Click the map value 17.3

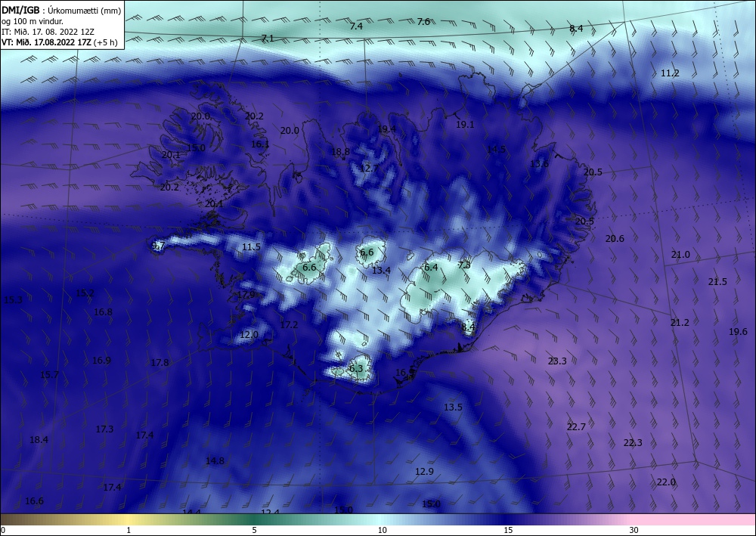[x=104, y=429]
